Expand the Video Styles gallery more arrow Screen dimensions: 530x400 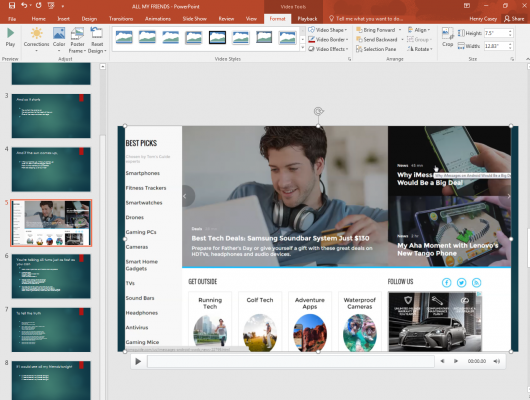pos(303,48)
